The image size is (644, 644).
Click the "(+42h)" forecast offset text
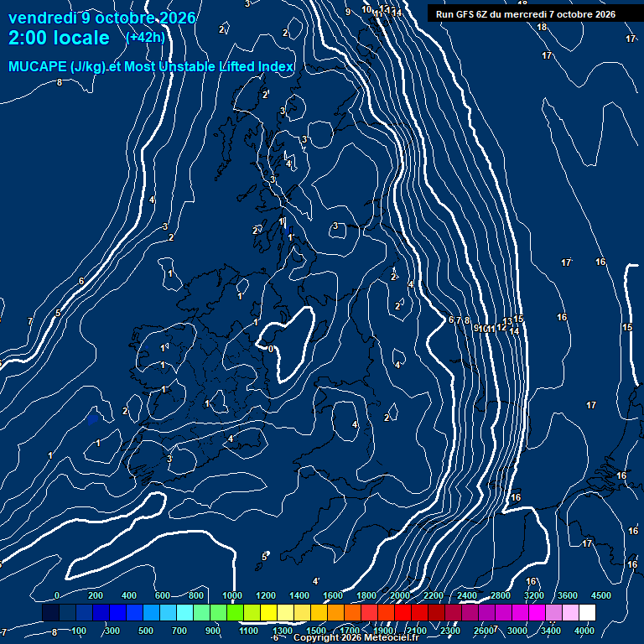pyautogui.click(x=145, y=38)
